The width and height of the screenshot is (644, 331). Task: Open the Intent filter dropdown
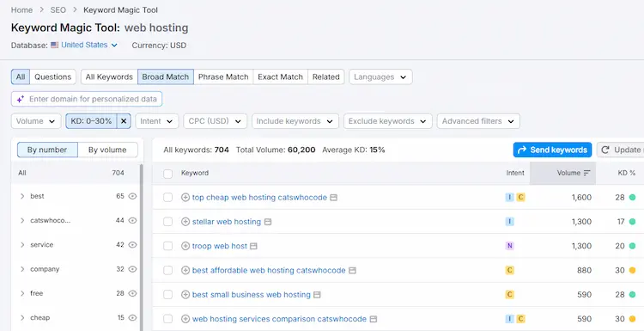click(x=157, y=121)
